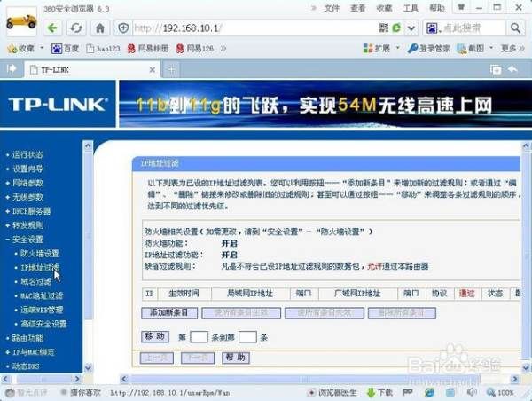Open a new tab with plus button

(172, 70)
